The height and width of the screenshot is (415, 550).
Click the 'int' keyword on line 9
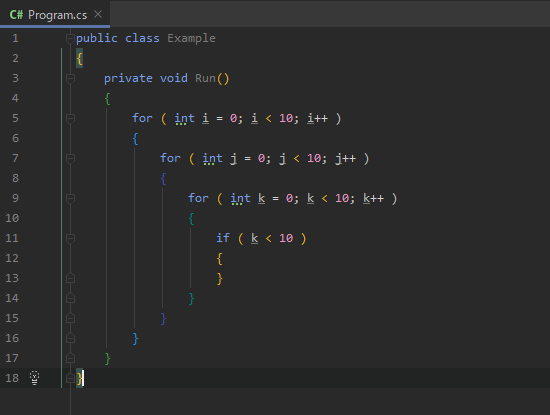click(241, 199)
